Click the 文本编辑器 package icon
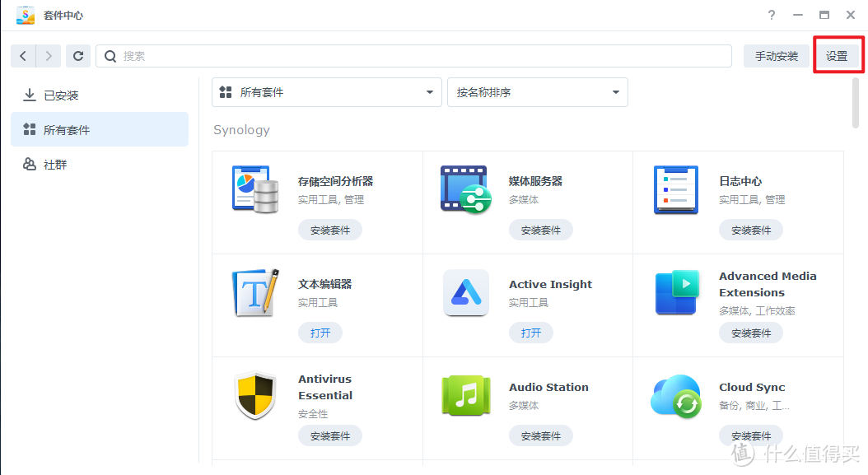 [x=255, y=292]
